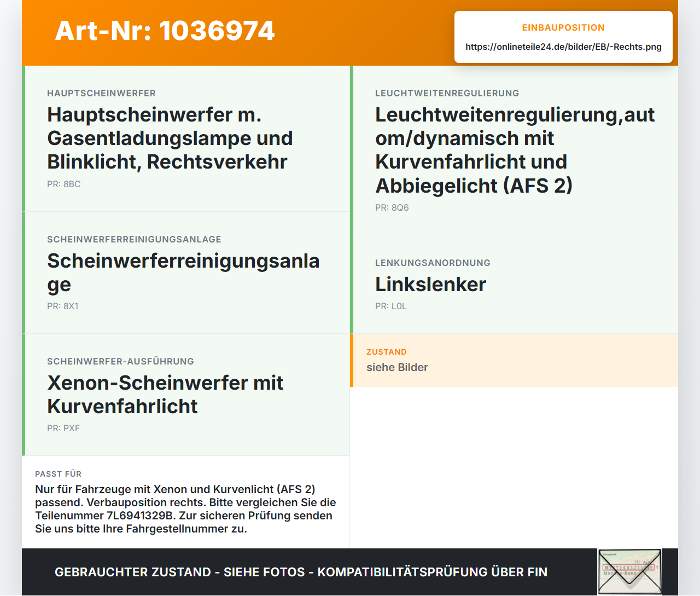
Task: Click the EINBAUPOSITION label
Action: (563, 28)
